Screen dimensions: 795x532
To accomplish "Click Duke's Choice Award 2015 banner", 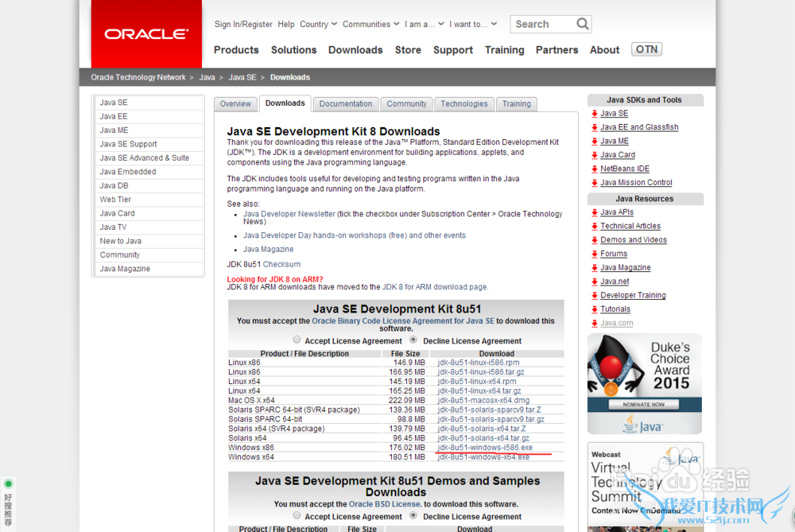I will (645, 384).
